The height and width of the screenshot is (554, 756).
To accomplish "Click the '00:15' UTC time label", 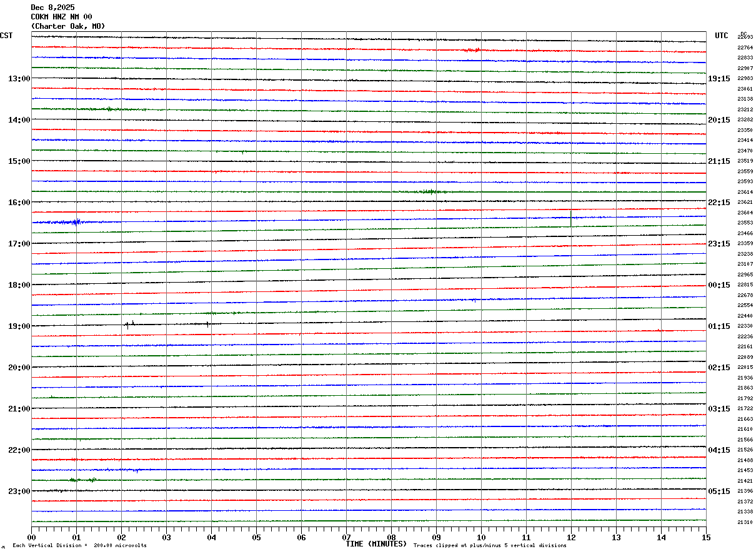I will point(719,285).
